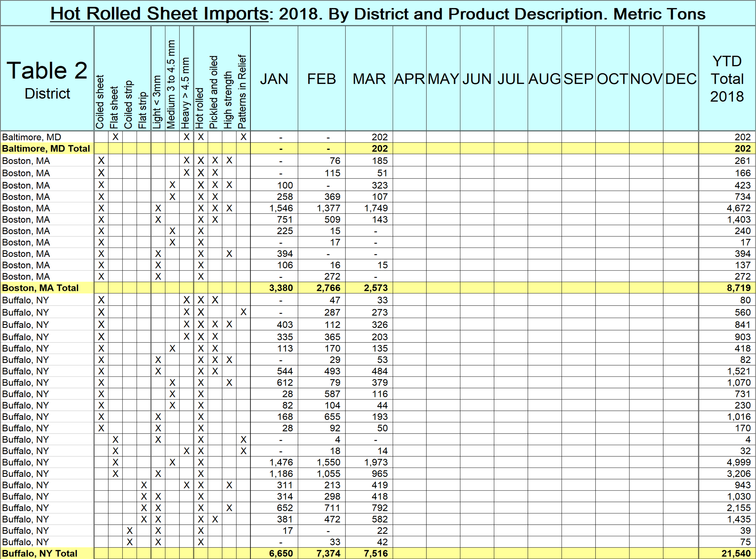This screenshot has width=756, height=559.
Task: Click the Hot Rolled Sheet Imports title
Action: [159, 14]
